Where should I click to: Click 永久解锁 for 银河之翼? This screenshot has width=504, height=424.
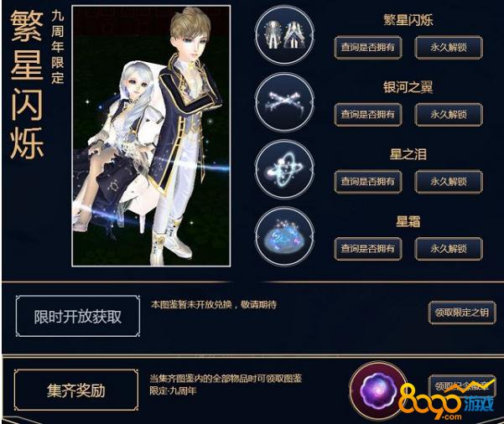click(449, 114)
